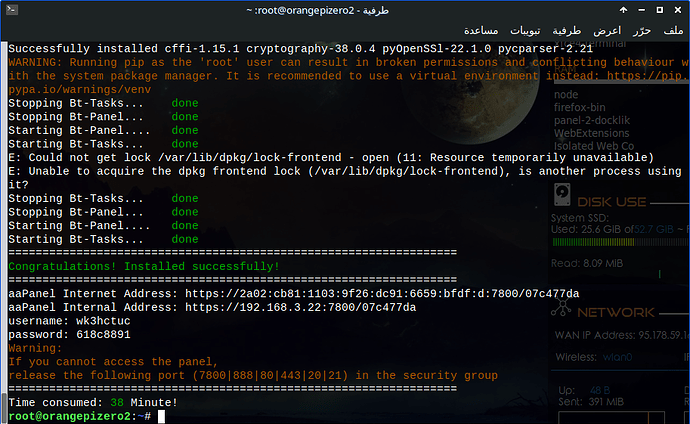Viewport: 690px width, 424px height.
Task: Click the green 'Congratulations! Installed successfully!' line
Action: [x=143, y=266]
